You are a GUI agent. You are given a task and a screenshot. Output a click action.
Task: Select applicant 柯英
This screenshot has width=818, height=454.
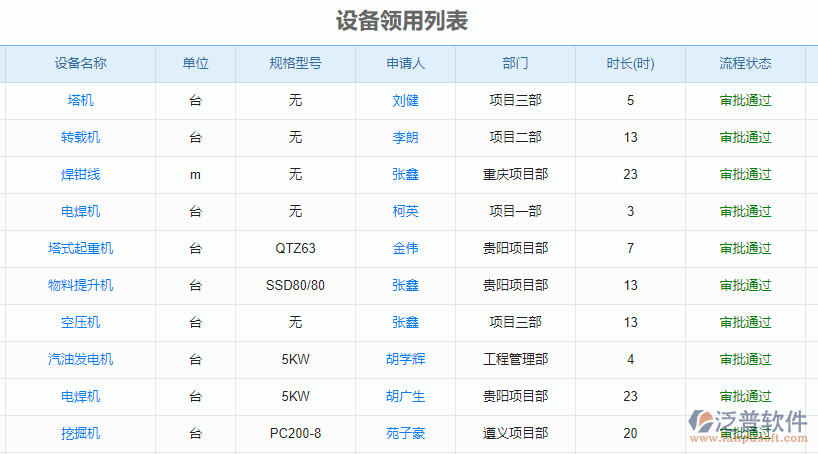click(x=405, y=212)
